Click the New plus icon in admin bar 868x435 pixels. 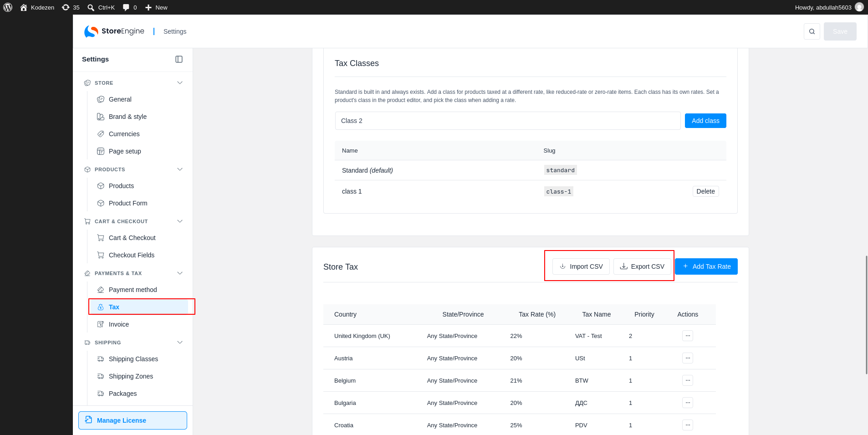(x=148, y=7)
